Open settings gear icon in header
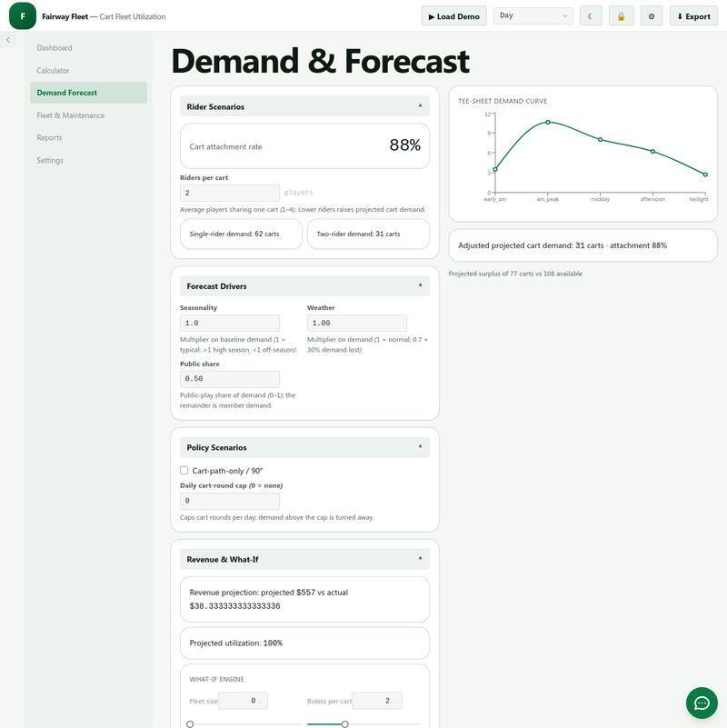The height and width of the screenshot is (728, 727). [x=652, y=16]
